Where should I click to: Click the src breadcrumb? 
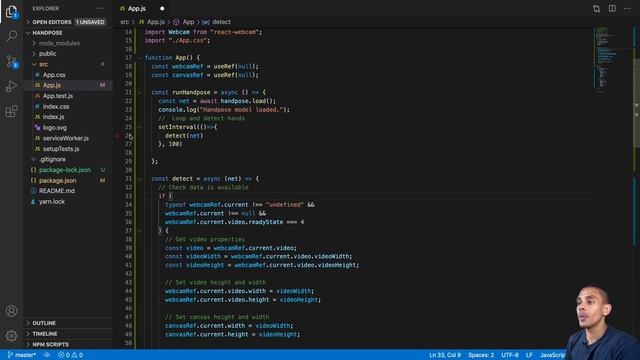click(124, 22)
